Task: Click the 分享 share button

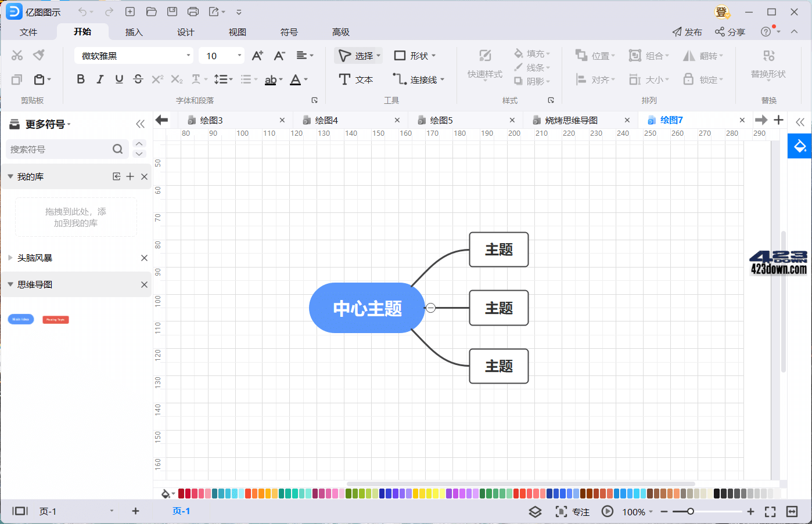Action: pyautogui.click(x=730, y=32)
